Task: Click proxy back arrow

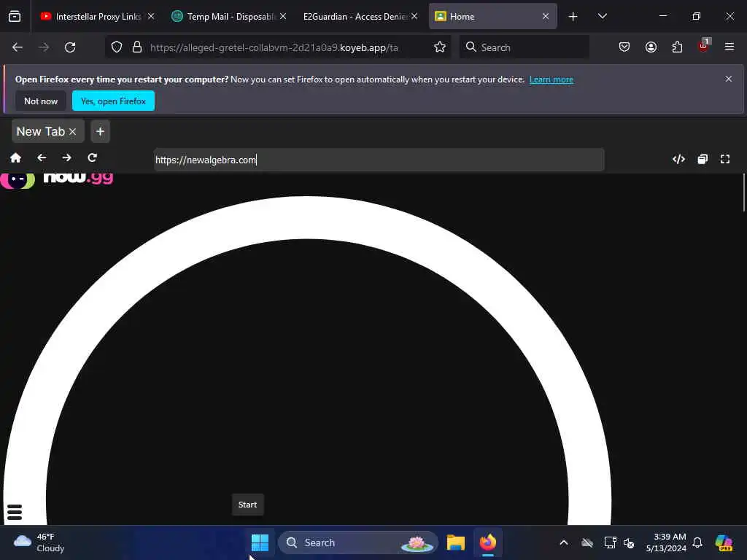Action: [42, 157]
